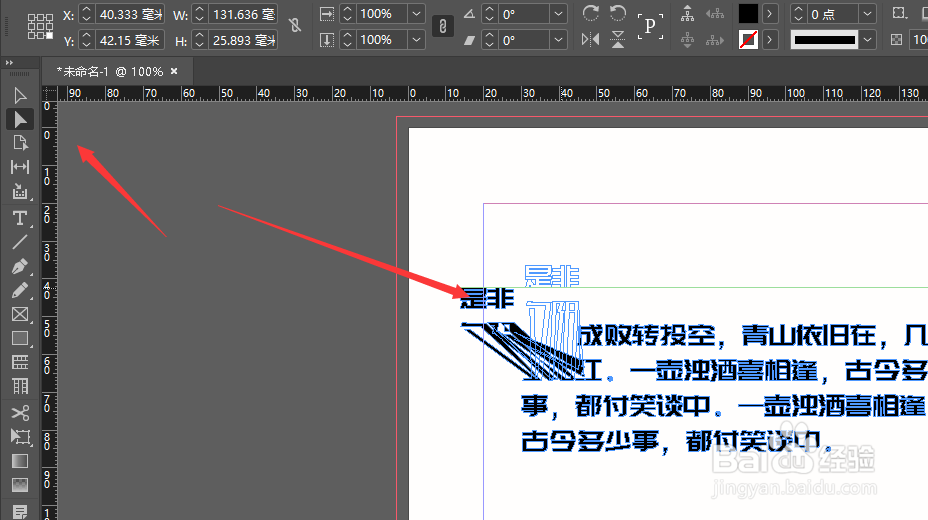Click the reference point locator grid
The image size is (928, 520).
pyautogui.click(x=40, y=27)
